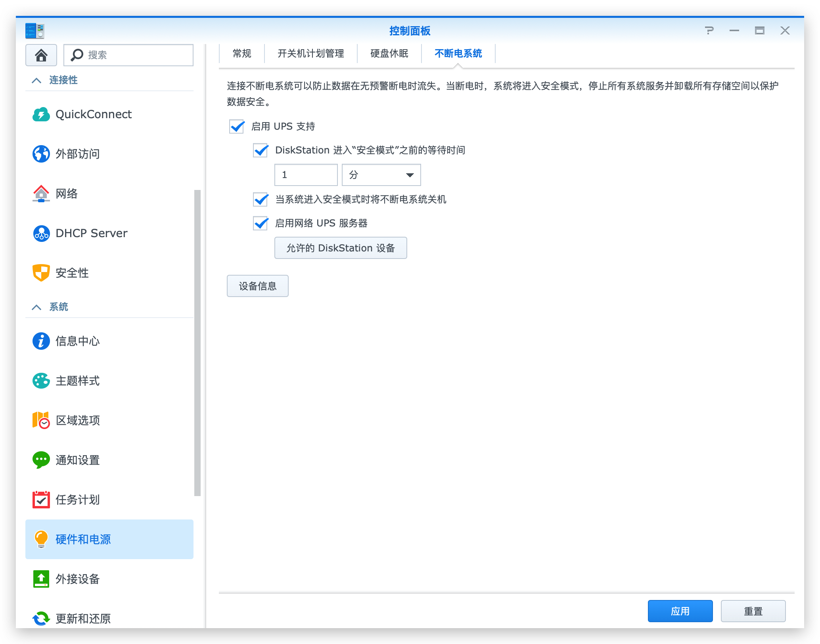Screen dimensions: 820x644
Task: Toggle 启用网络 UPS 服务器 checkbox
Action: [261, 223]
